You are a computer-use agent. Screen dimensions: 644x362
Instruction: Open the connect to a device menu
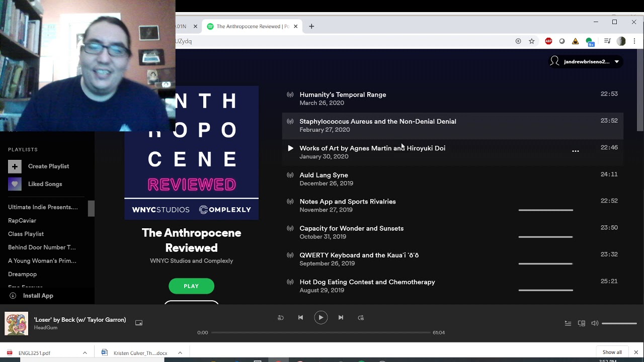click(582, 323)
